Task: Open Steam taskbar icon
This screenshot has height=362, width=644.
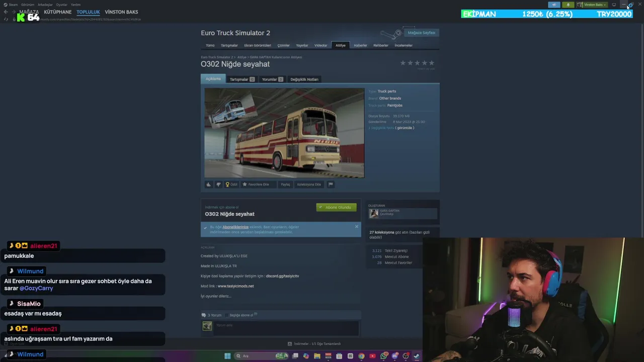Action: point(417,356)
